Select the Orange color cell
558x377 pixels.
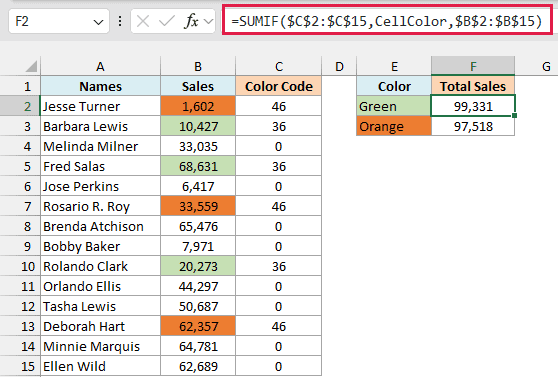394,126
